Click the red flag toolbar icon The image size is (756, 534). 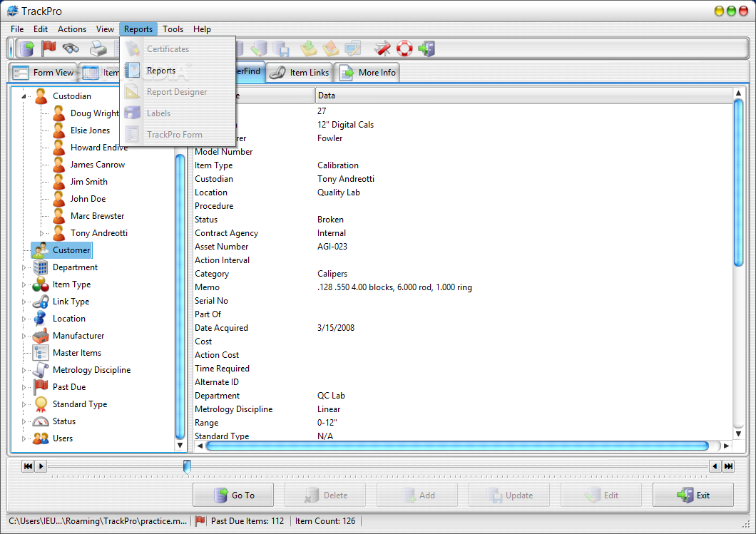coord(48,48)
